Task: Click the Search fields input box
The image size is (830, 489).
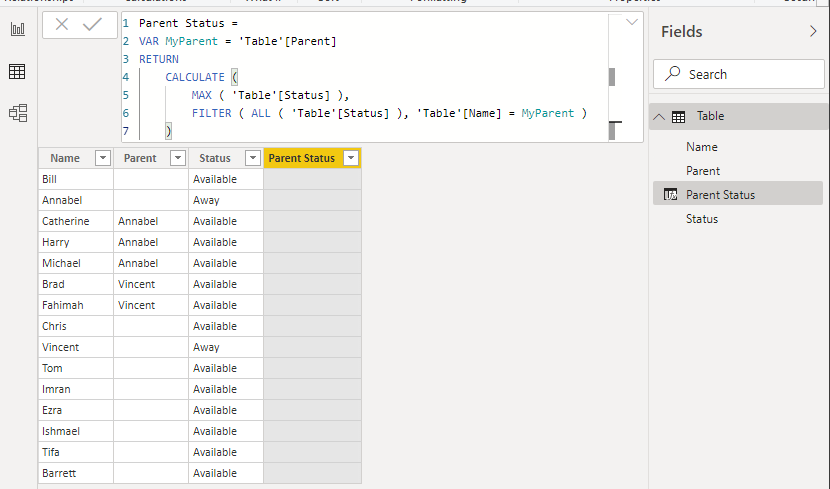Action: [739, 74]
